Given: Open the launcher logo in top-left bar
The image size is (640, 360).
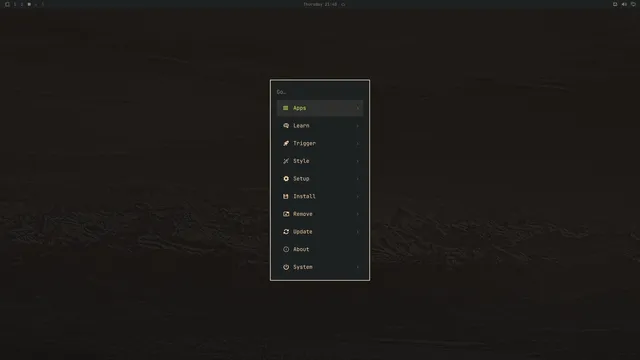Looking at the screenshot, I should tap(7, 4).
